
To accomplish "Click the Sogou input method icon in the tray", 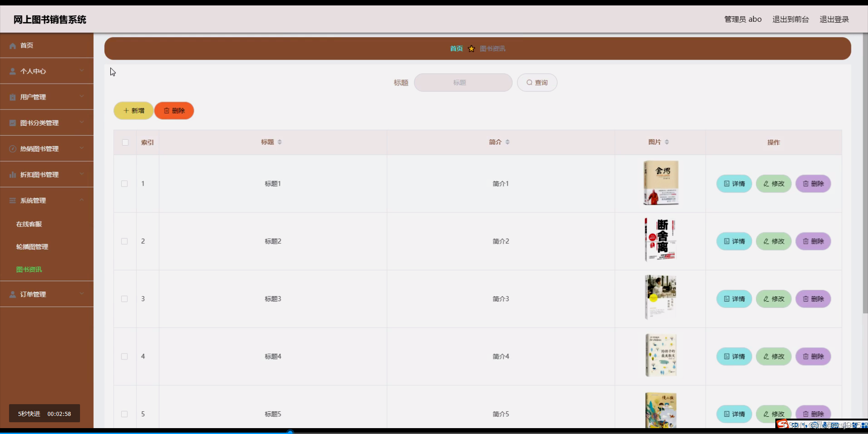I will 783,424.
